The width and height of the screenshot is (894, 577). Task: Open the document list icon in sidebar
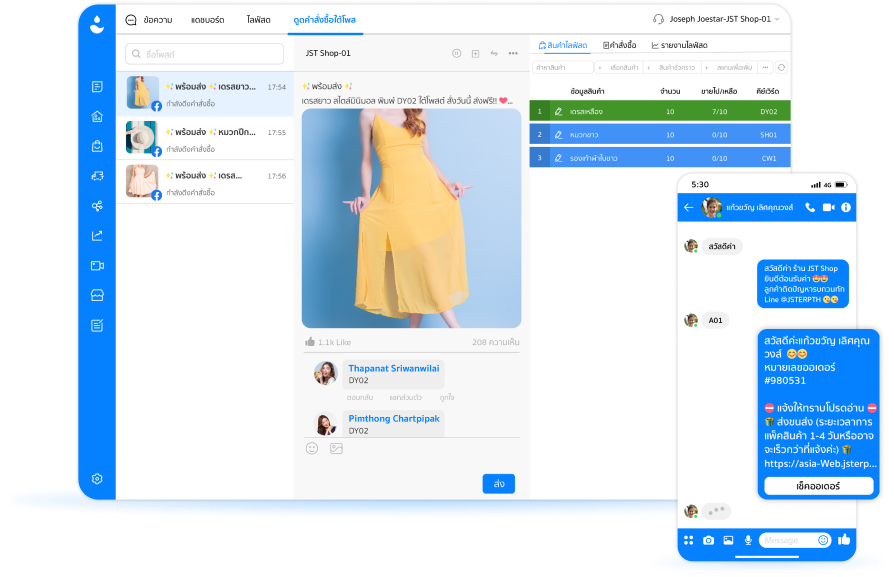tap(97, 87)
